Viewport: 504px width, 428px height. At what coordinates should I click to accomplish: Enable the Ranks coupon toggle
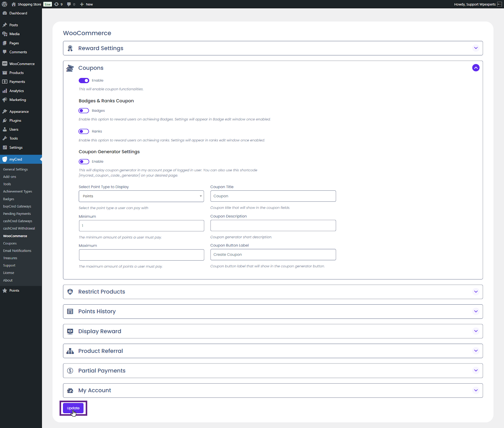pos(84,132)
